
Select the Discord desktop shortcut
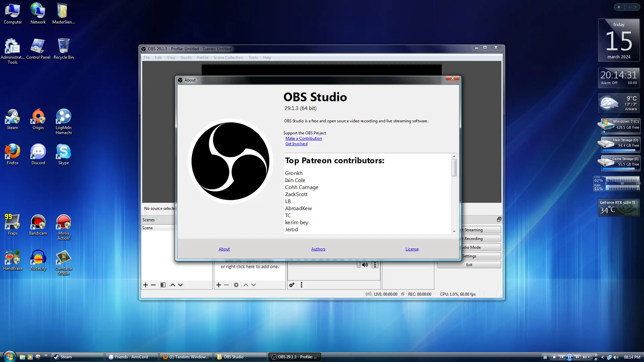[38, 155]
